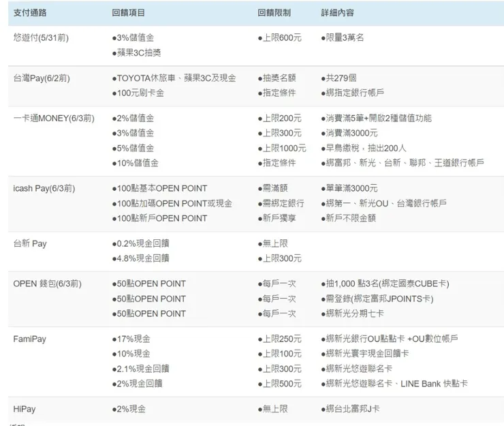Click the 抽獎名額 limit
This screenshot has width=504, height=426.
click(277, 78)
